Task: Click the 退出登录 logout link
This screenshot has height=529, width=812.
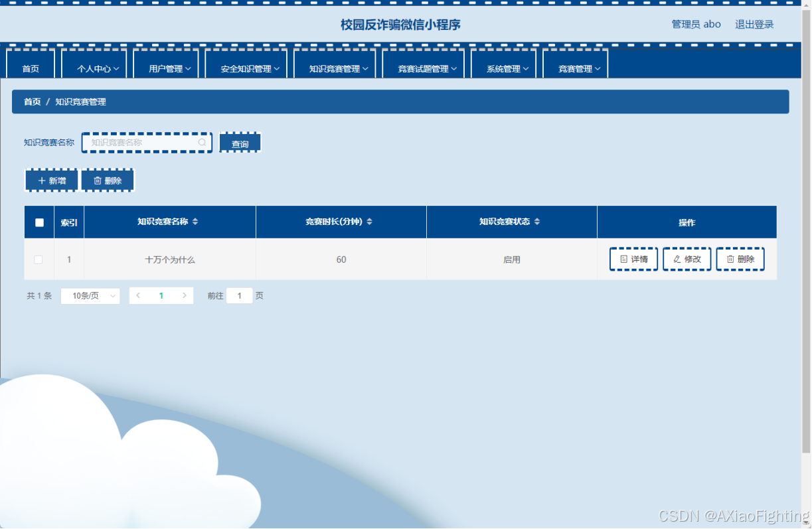Action: point(754,25)
